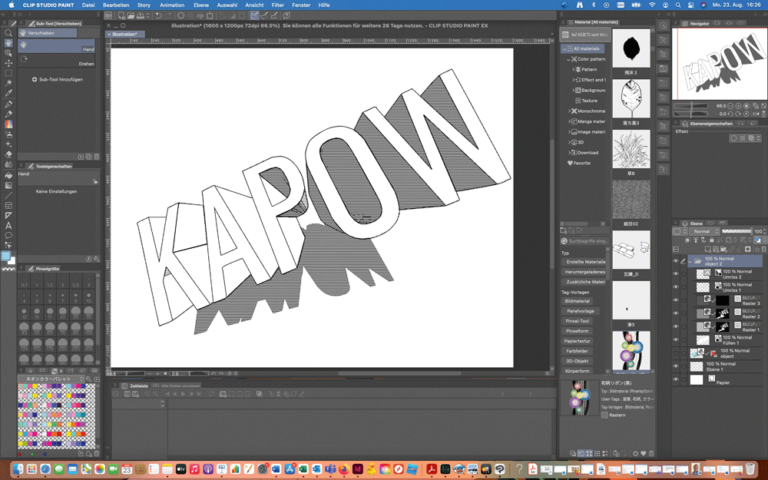
Task: Click Sub-Tool hinzufügen
Action: click(59, 79)
